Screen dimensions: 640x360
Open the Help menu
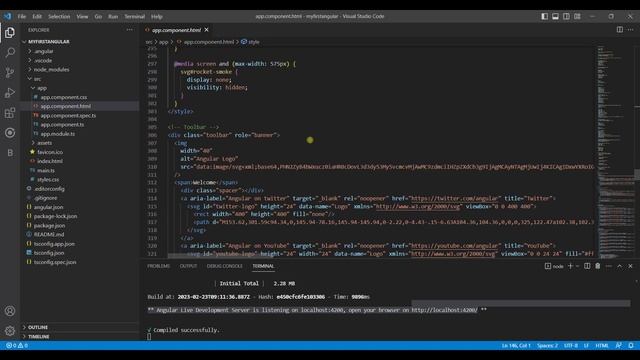(157, 16)
